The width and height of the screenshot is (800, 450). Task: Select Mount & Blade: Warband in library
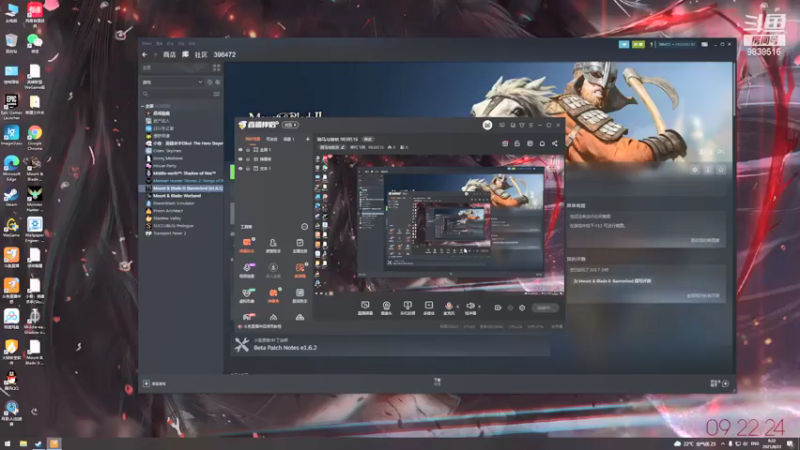tap(177, 196)
